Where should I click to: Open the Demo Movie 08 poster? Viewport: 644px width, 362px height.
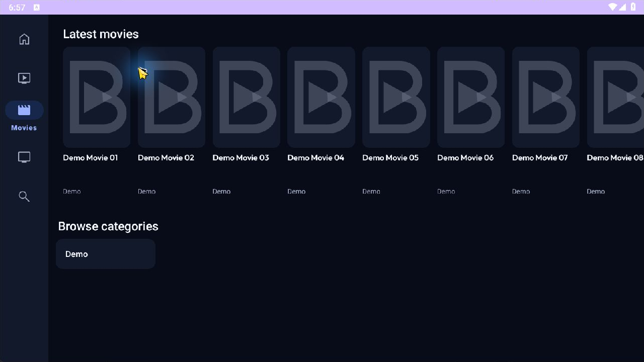click(x=615, y=97)
